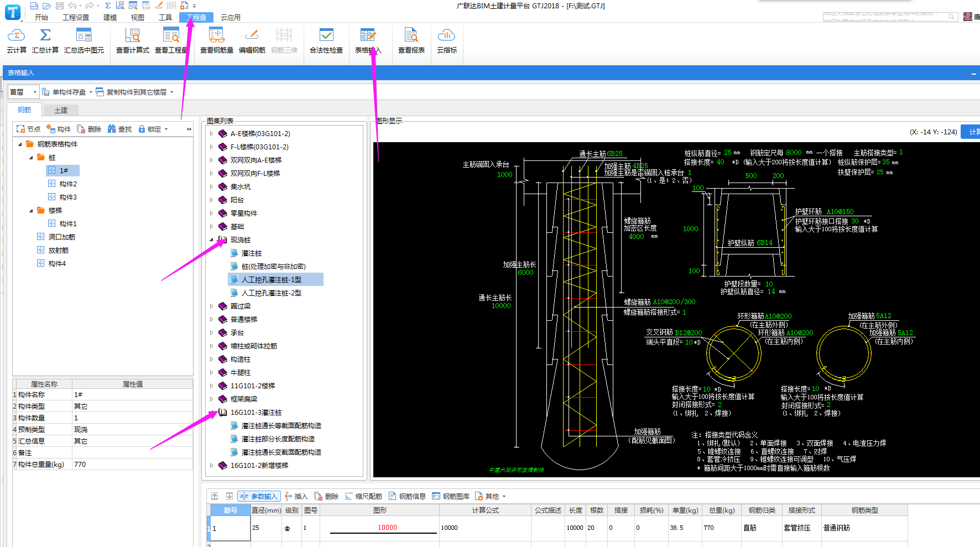Image resolution: width=980 pixels, height=547 pixels.
Task: Click 通长主筋 6B25 parameter in drawing
Action: click(x=601, y=154)
